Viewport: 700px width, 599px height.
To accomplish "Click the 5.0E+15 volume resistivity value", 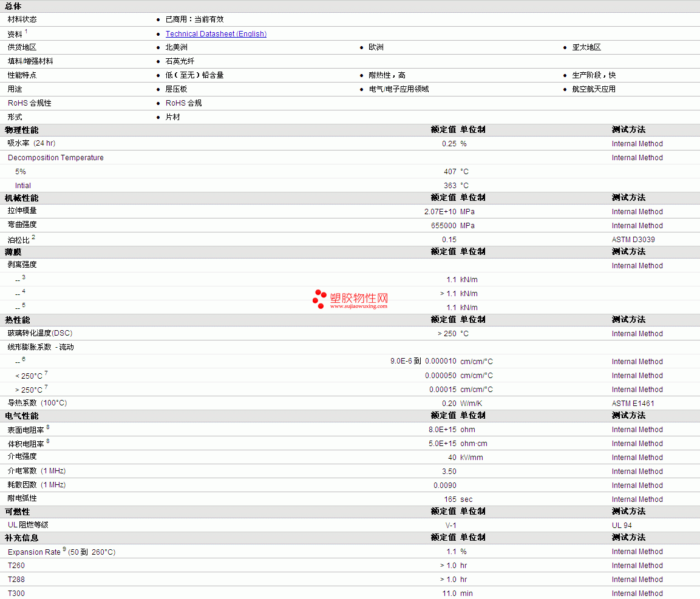I will pos(443,444).
